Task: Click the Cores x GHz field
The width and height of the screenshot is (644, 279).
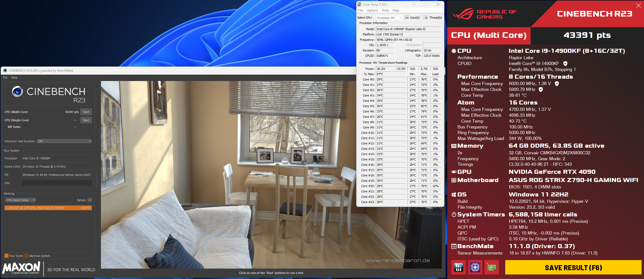Action: 57,167
